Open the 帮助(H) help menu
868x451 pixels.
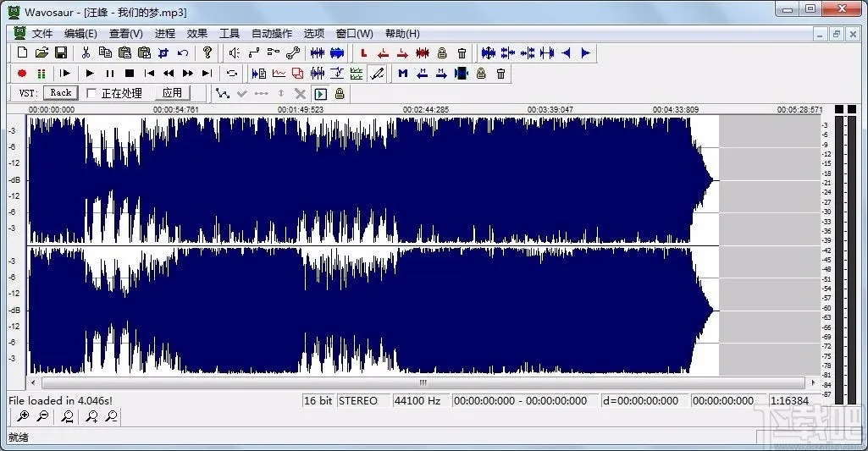[x=402, y=33]
